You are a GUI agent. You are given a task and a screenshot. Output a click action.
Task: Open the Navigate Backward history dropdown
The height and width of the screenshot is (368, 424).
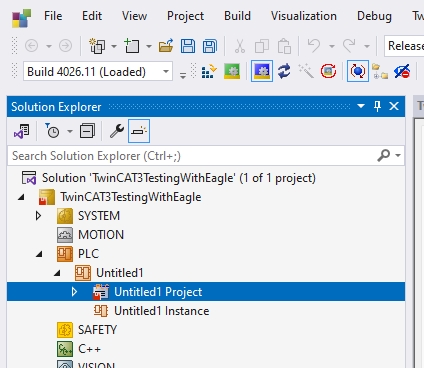click(49, 46)
